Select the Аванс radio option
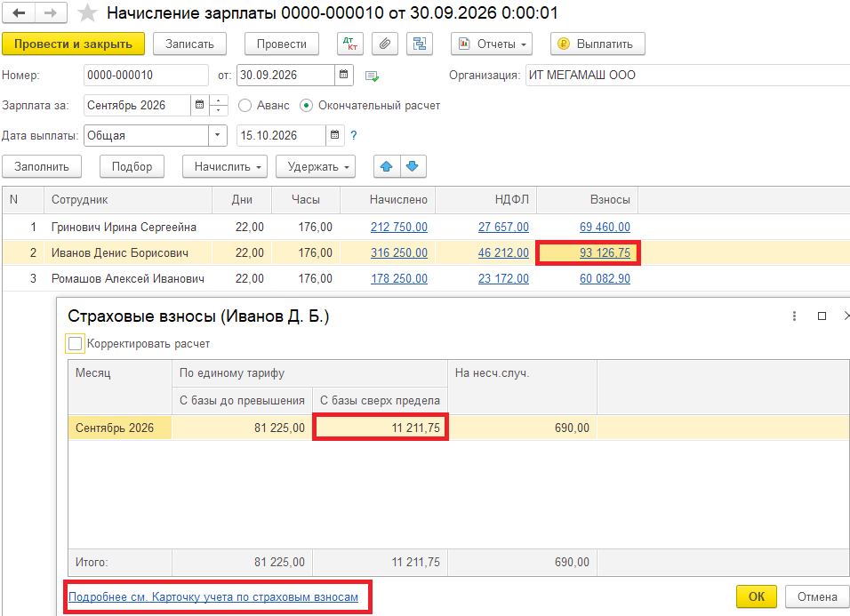The height and width of the screenshot is (616, 850). click(x=245, y=106)
